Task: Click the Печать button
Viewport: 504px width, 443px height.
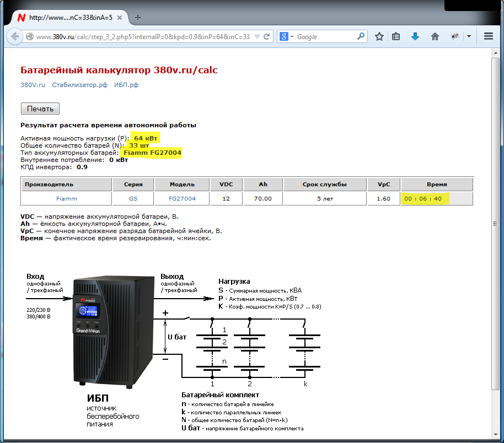Action: 40,109
